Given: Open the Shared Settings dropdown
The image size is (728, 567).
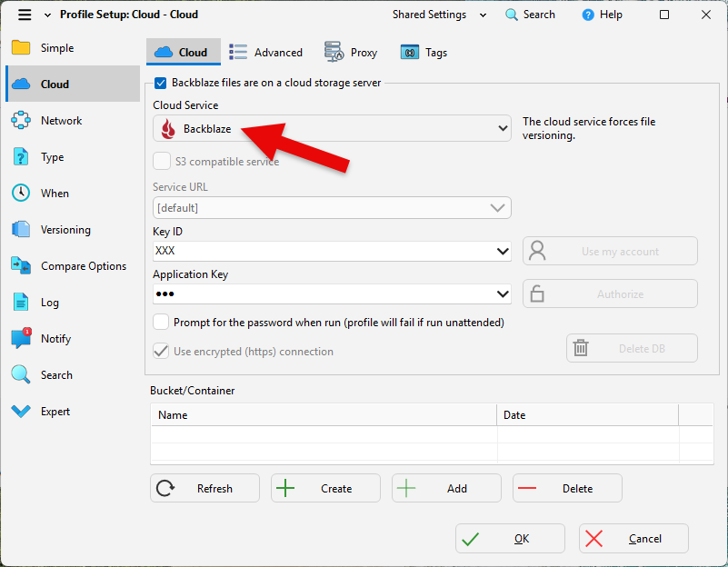Looking at the screenshot, I should coord(439,15).
